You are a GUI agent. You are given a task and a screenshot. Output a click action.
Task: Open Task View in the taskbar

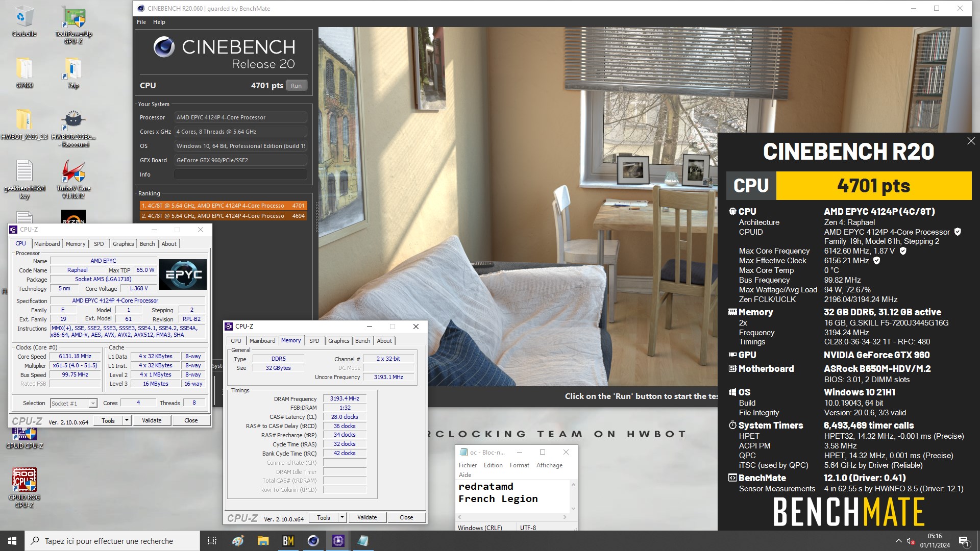(212, 541)
